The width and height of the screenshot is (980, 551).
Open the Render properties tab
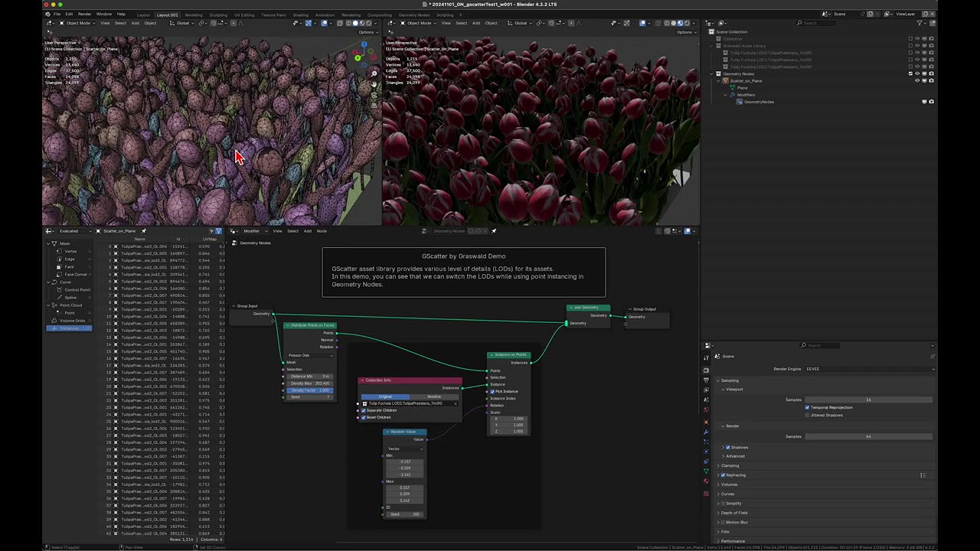[x=706, y=370]
